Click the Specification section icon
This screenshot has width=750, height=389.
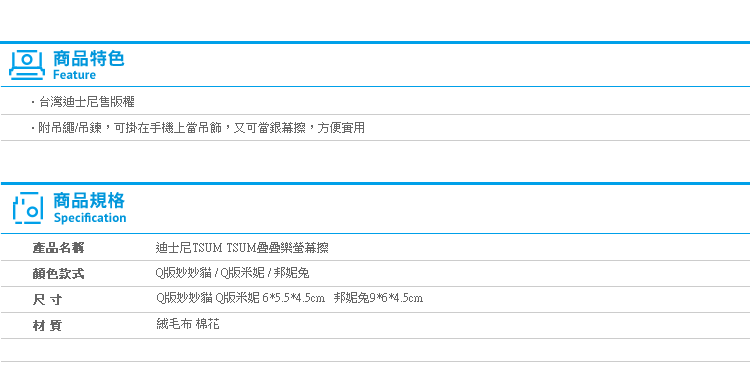click(x=28, y=208)
